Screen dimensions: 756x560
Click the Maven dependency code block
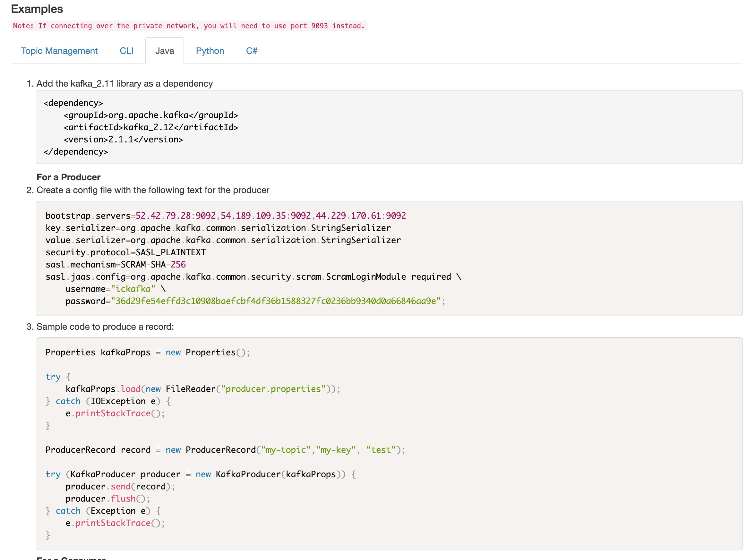point(389,127)
